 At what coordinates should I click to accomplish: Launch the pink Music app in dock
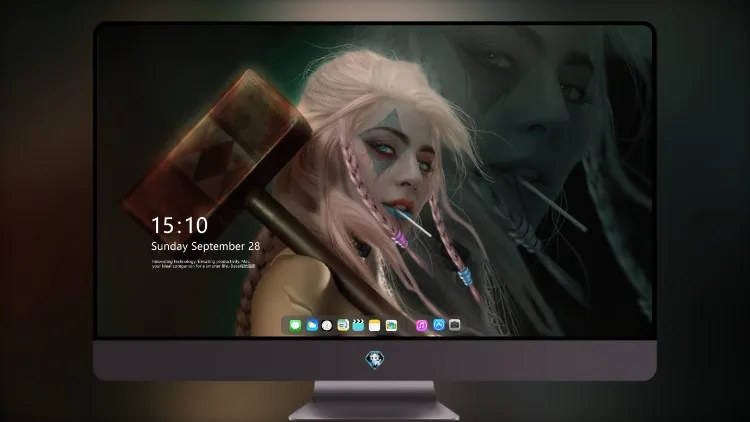(x=421, y=325)
